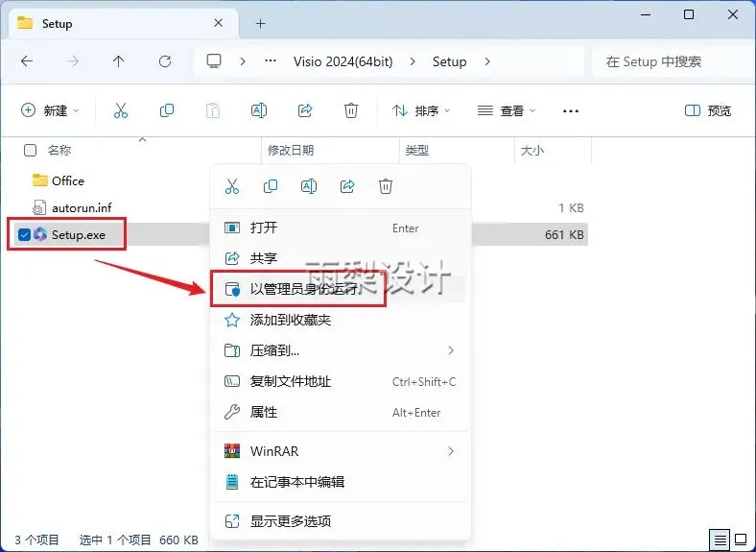Choose 在记事本中编辑 in context menu
This screenshot has width=756, height=552.
pos(341,482)
